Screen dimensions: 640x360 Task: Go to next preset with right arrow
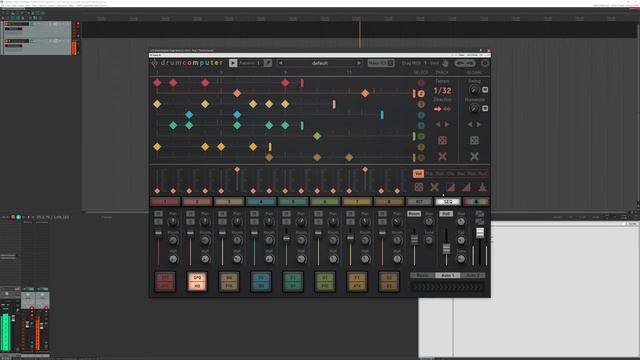[359, 63]
